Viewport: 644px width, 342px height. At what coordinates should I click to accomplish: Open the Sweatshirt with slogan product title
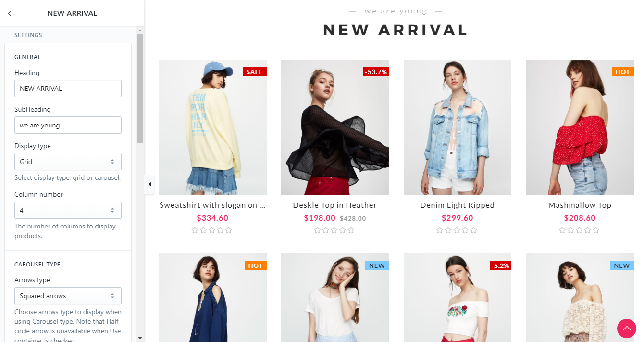pos(212,205)
